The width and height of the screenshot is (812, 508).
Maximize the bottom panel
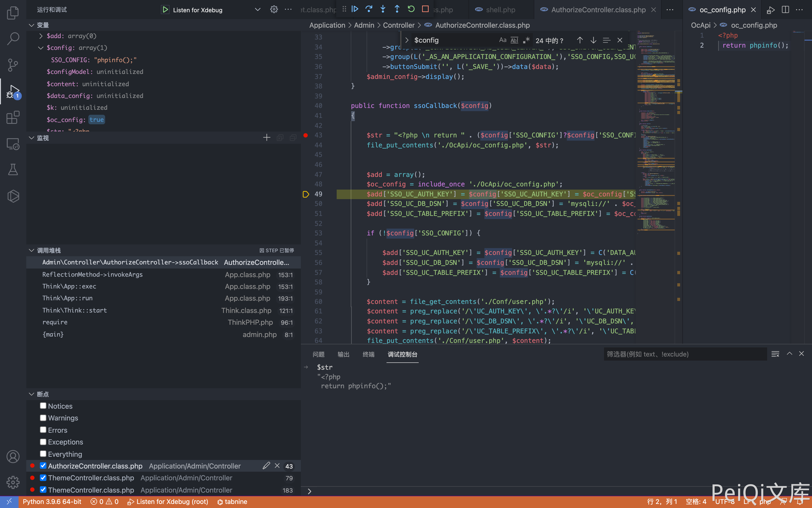click(x=790, y=354)
